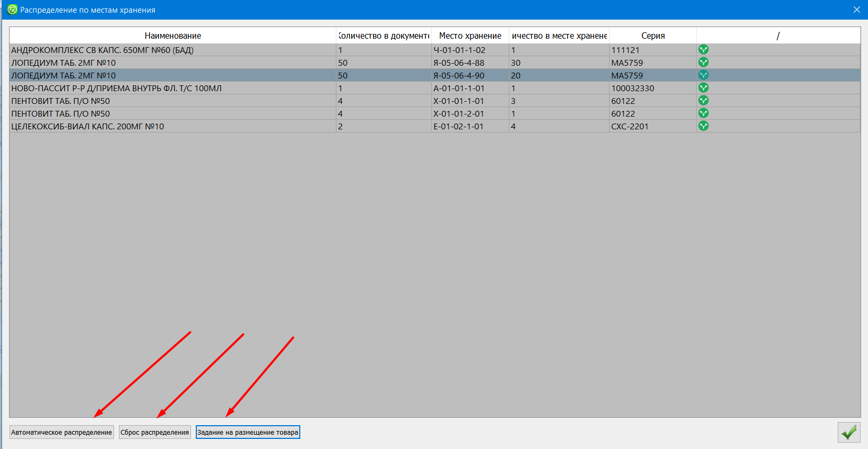The image size is (868, 449).
Task: Sort by Наименование column header
Action: point(172,36)
